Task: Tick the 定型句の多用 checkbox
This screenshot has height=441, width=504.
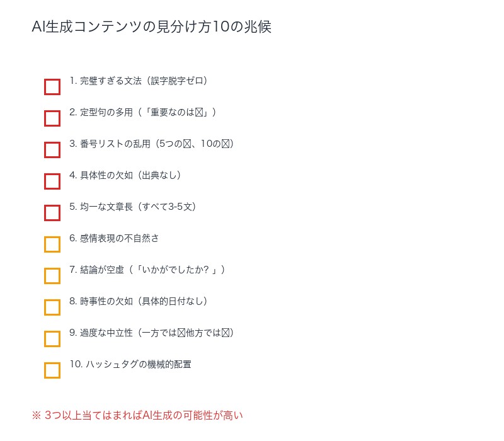Action: [52, 118]
